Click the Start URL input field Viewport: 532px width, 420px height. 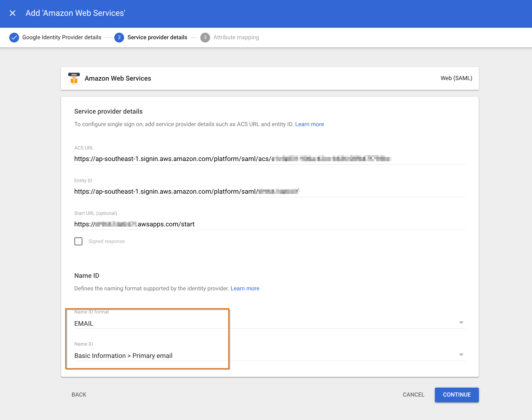(270, 224)
